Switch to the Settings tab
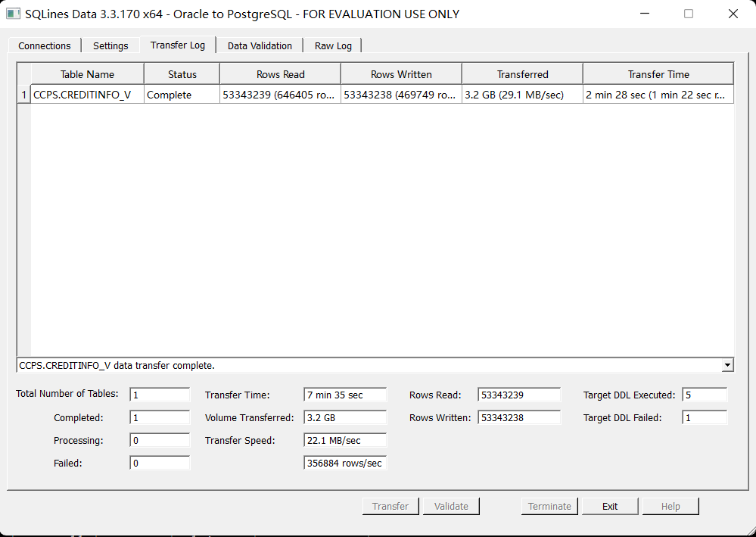The height and width of the screenshot is (537, 756). click(x=110, y=46)
